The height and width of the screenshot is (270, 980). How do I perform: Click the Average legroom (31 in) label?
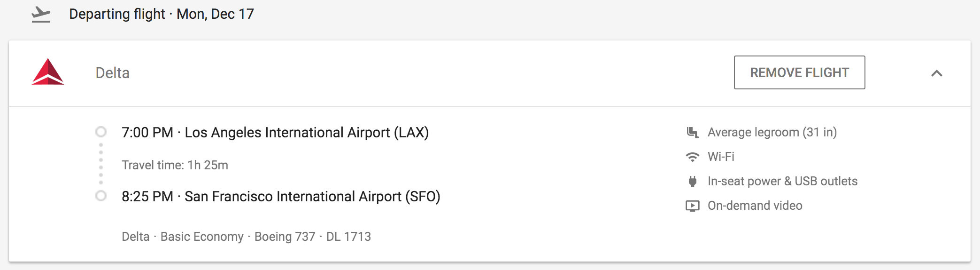[772, 133]
